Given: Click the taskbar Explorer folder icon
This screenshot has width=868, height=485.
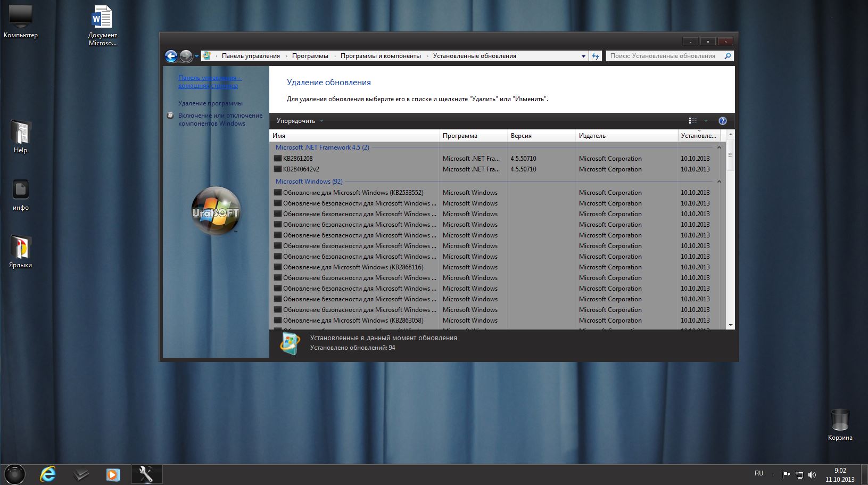Looking at the screenshot, I should 80,474.
